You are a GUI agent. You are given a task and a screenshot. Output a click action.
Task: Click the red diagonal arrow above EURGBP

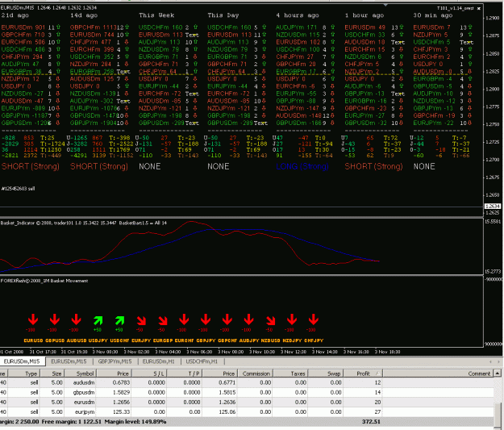pos(163,320)
